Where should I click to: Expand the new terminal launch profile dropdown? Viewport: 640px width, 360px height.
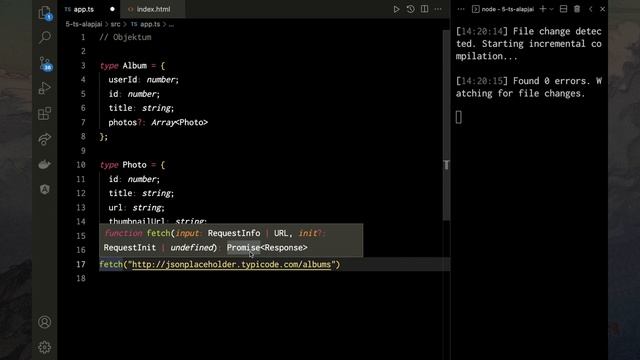[551, 9]
